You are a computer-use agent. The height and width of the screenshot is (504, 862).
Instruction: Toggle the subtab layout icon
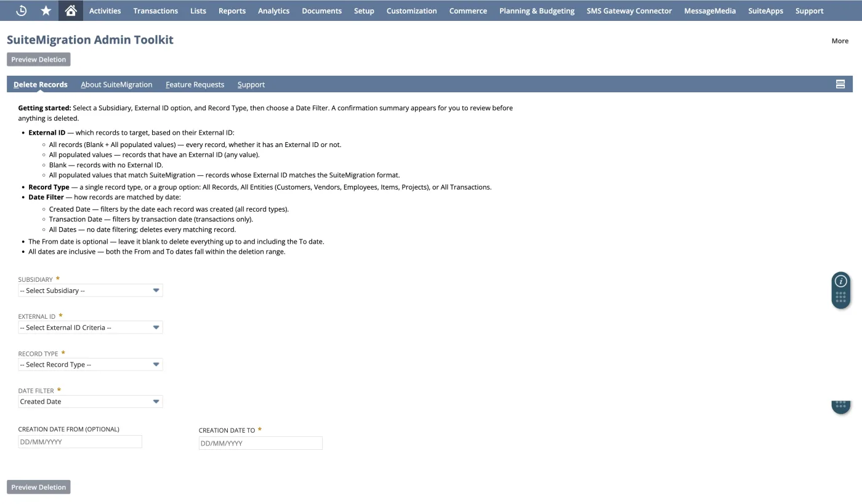[840, 84]
